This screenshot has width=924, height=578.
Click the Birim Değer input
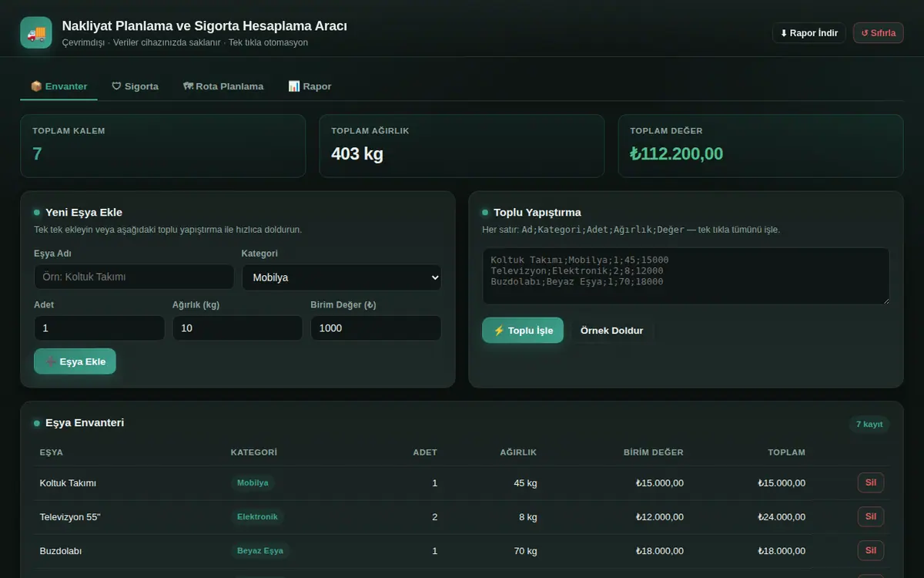376,328
